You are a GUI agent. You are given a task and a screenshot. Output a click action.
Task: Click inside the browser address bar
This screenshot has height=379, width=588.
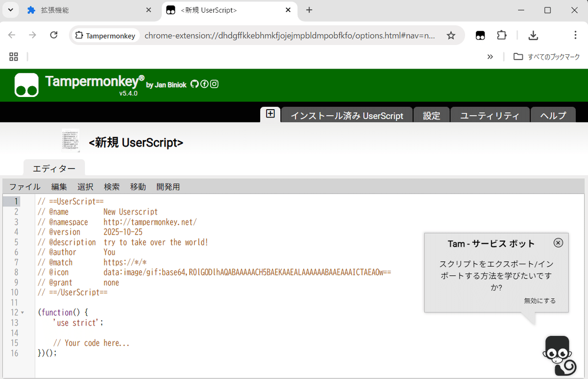(294, 35)
